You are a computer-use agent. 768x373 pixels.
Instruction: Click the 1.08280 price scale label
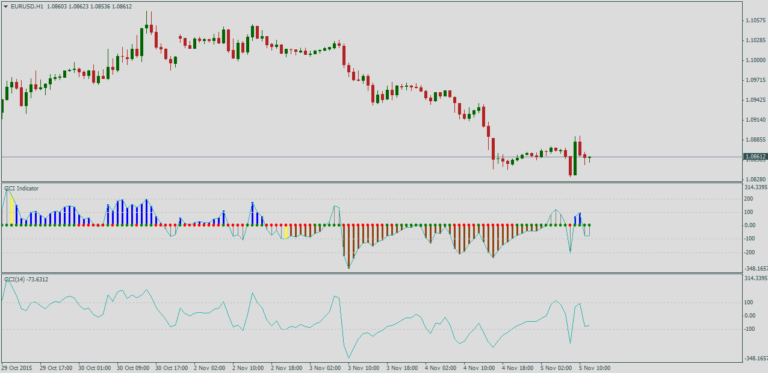756,180
